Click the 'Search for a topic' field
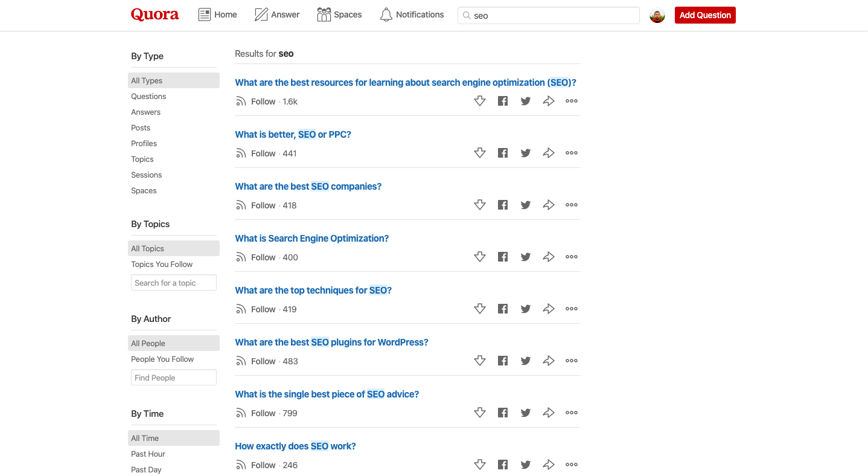This screenshot has height=476, width=868. 174,283
